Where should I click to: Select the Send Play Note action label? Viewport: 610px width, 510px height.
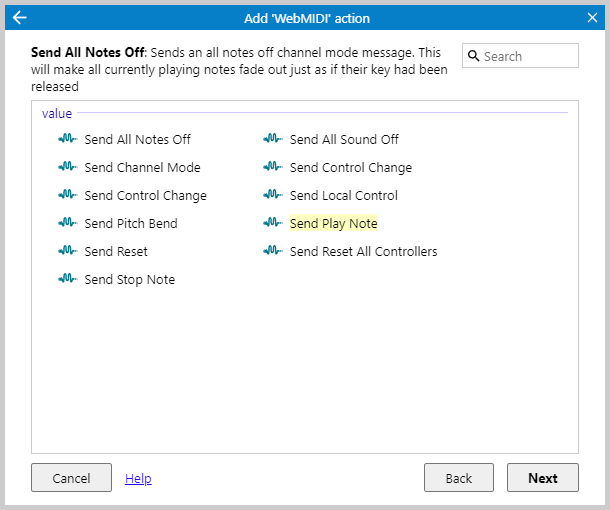click(333, 224)
